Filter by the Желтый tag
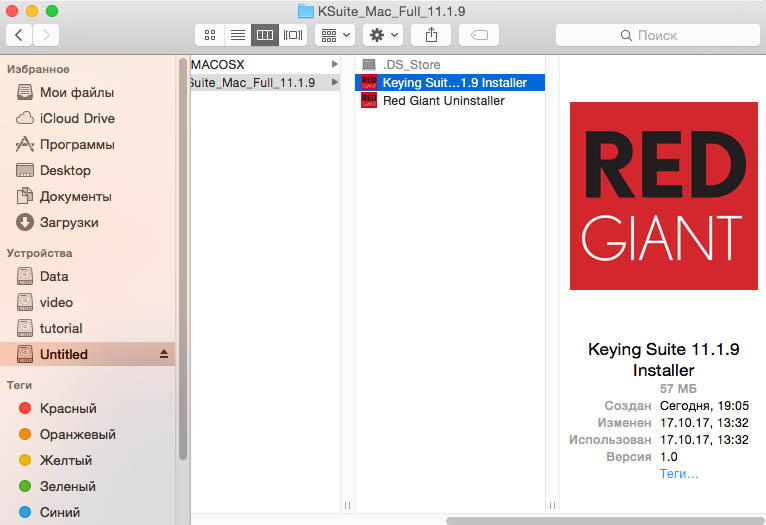Image resolution: width=766 pixels, height=525 pixels. (88, 460)
